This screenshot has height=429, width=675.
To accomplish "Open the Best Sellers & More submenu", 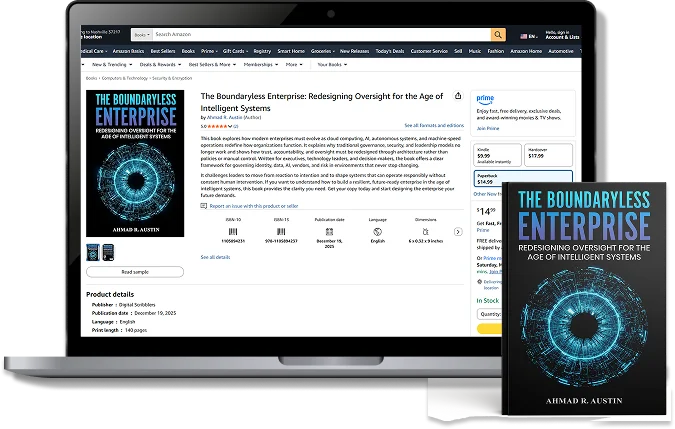I will click(212, 65).
